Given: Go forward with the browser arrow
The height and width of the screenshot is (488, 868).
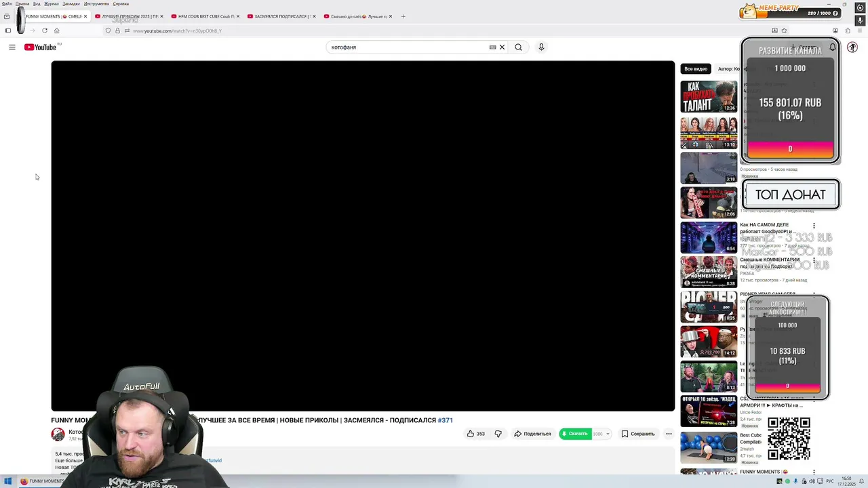Looking at the screenshot, I should click(x=32, y=30).
